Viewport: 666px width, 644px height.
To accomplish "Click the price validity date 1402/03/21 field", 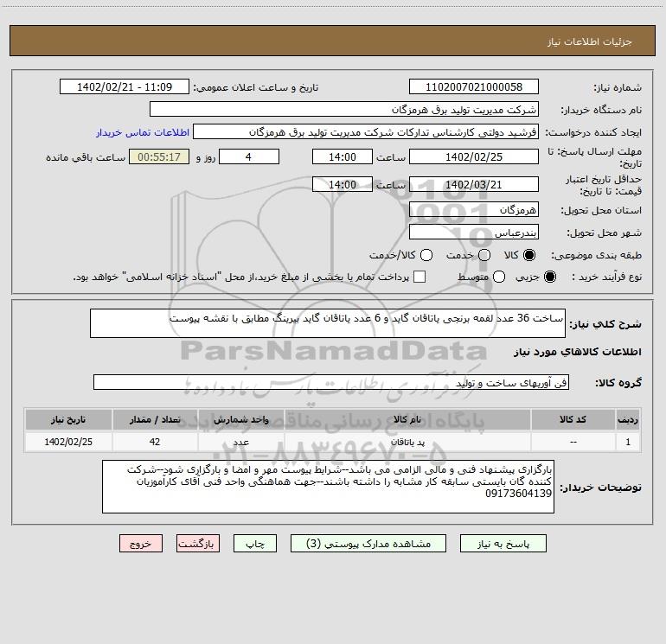I will coord(474,185).
